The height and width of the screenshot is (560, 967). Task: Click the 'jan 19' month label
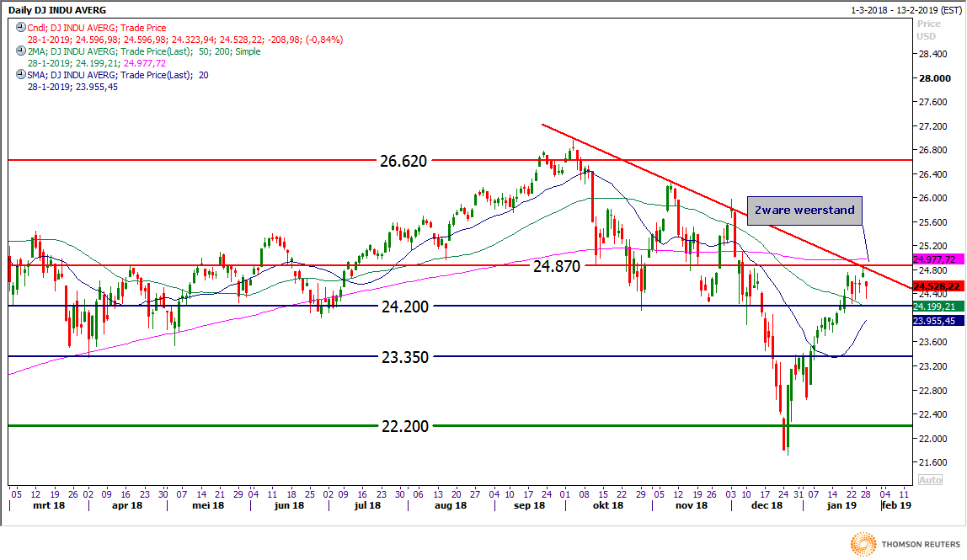(841, 506)
